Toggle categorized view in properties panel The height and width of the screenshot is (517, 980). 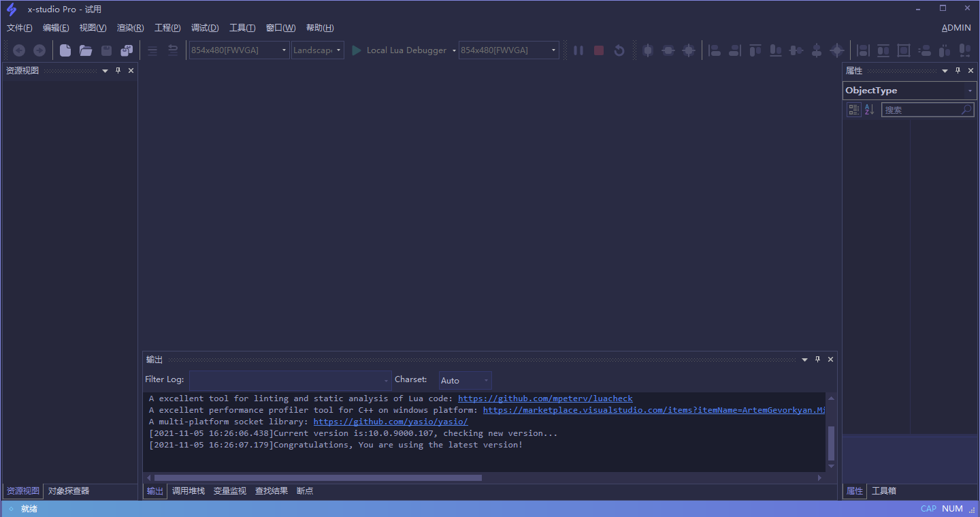coord(853,110)
